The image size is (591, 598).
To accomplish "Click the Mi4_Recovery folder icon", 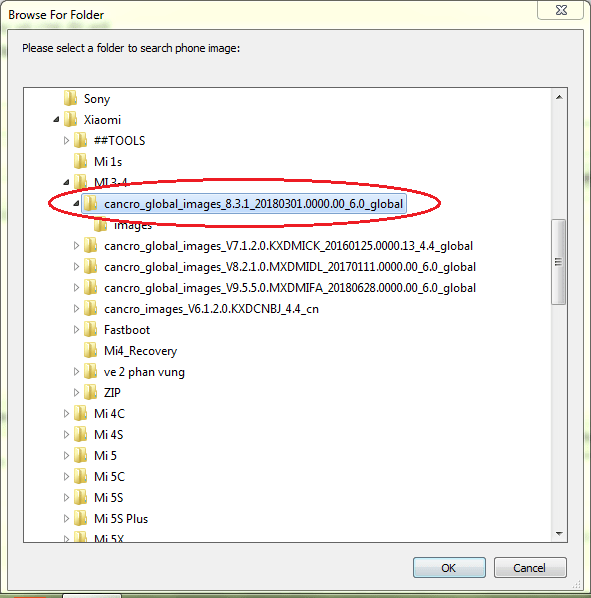I will (x=91, y=350).
